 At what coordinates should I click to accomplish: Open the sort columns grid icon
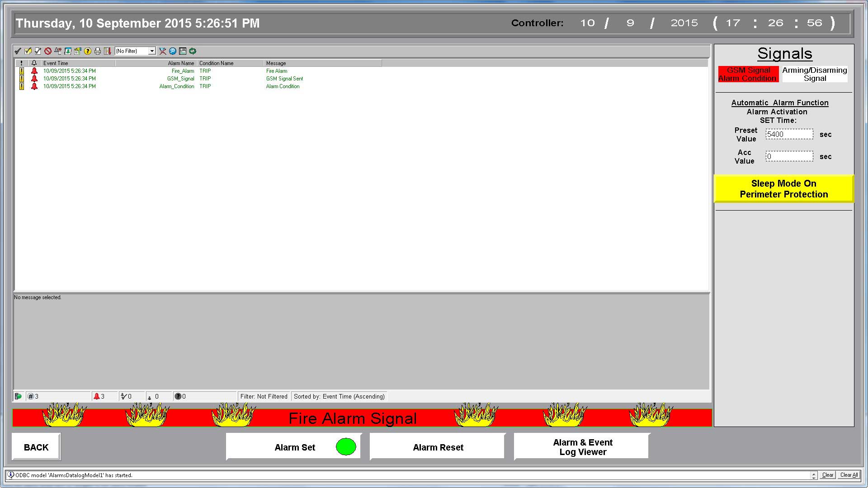pyautogui.click(x=108, y=51)
